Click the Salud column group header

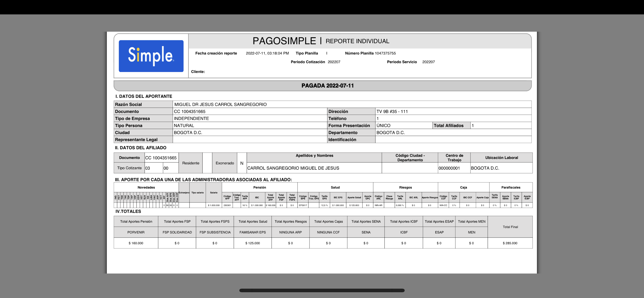click(335, 187)
